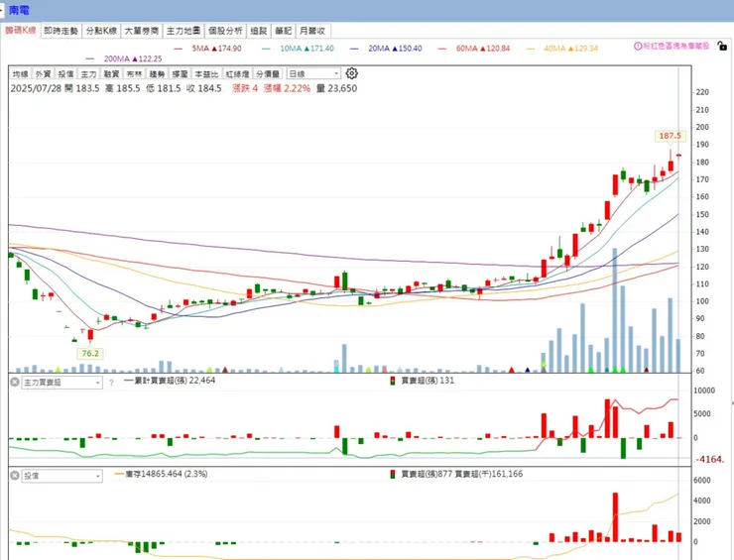Viewport: 734px width, 560px height.
Task: Go to the 大量券商 tab
Action: 142,31
